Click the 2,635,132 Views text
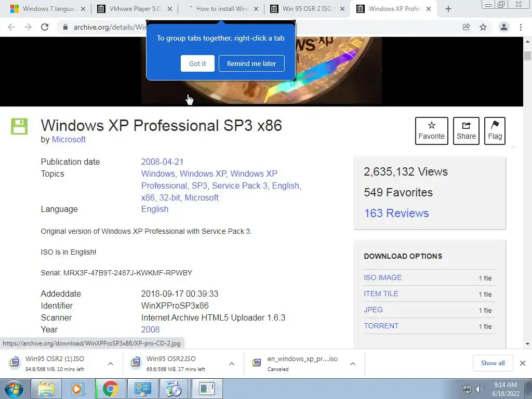Screen dimensions: 532x399 coord(406,171)
